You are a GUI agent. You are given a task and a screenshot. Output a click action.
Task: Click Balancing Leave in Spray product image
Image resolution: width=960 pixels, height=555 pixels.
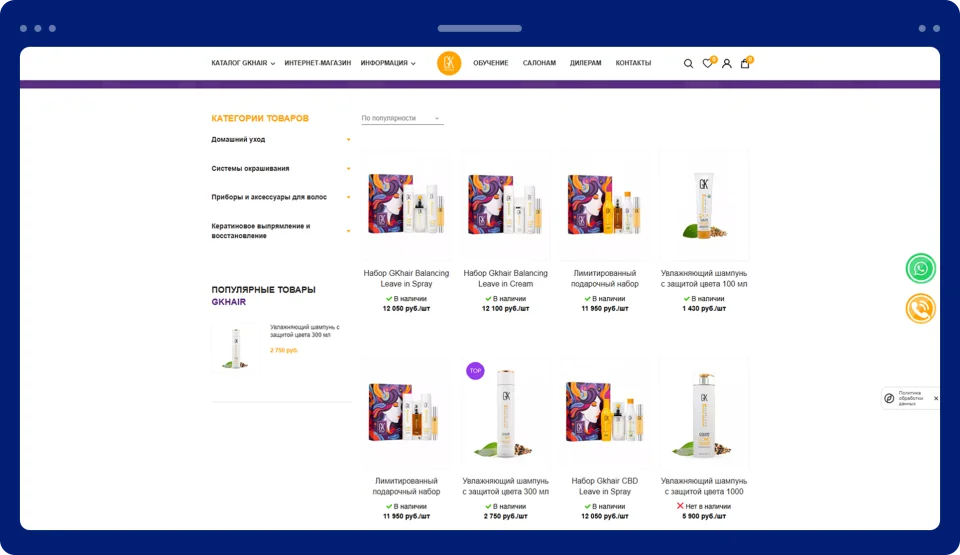(x=406, y=205)
